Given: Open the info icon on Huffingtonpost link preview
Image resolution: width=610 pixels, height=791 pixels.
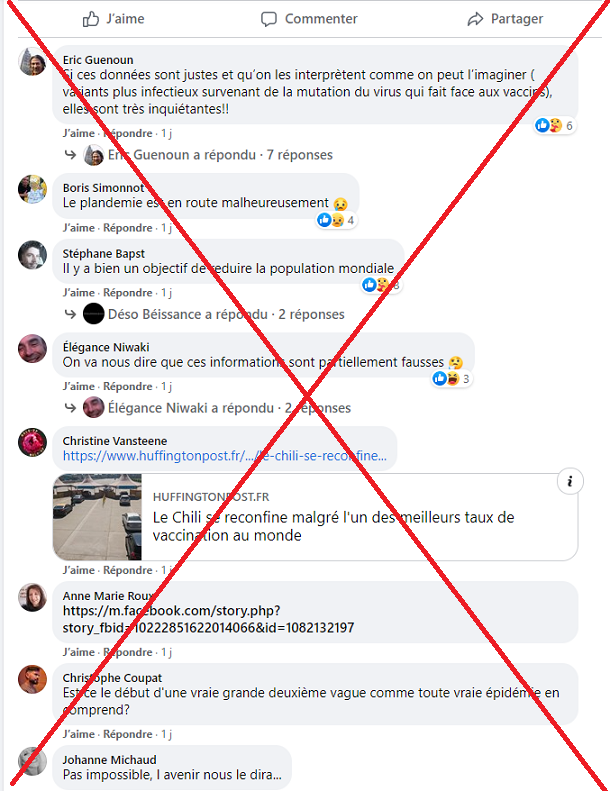Looking at the screenshot, I should click(x=570, y=481).
